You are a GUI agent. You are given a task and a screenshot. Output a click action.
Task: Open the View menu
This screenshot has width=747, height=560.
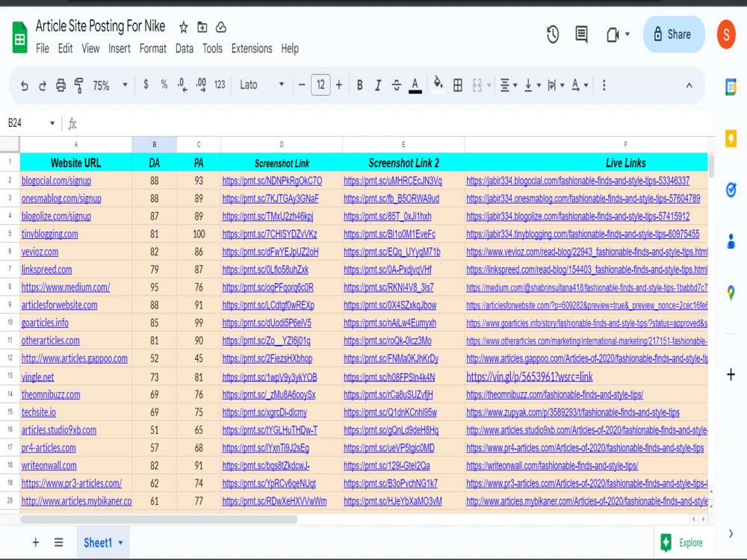pos(90,49)
